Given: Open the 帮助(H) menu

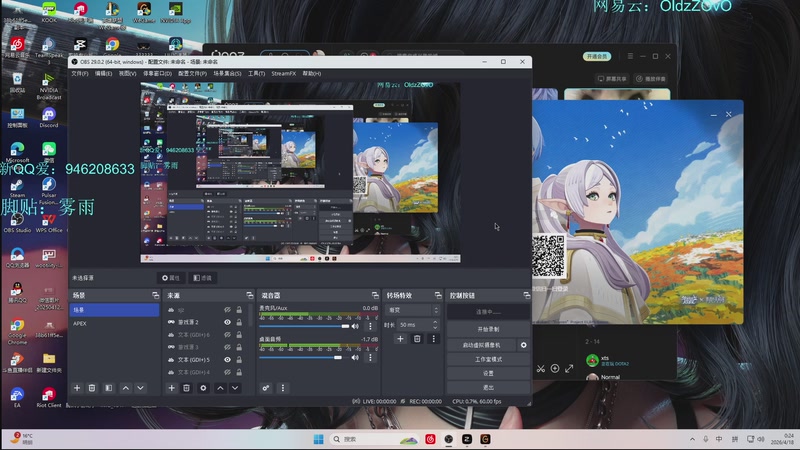Looking at the screenshot, I should pos(312,73).
